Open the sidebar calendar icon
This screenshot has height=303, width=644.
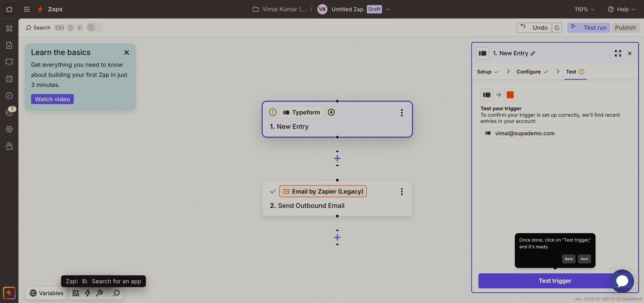point(9,79)
